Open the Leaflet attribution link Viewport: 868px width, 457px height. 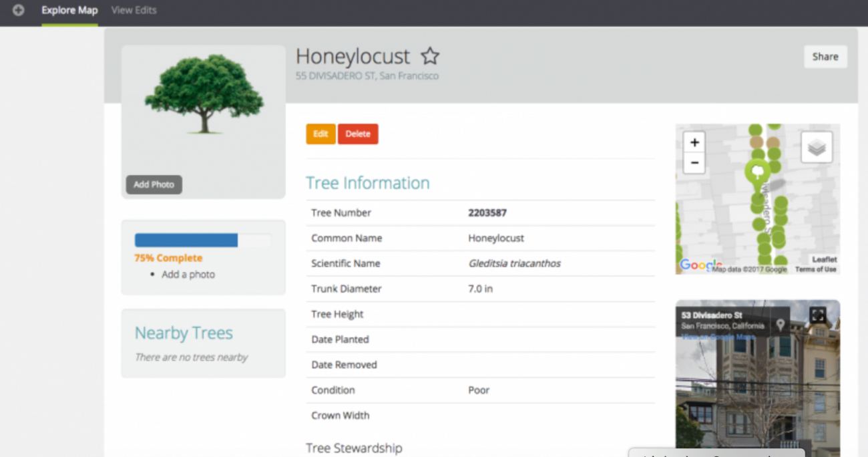coord(825,259)
